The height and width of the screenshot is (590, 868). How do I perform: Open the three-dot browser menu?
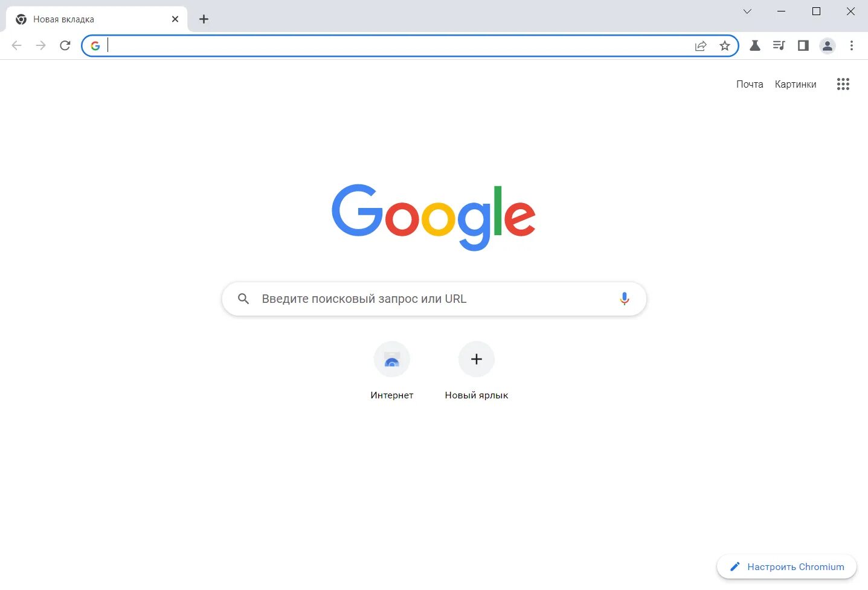click(x=852, y=45)
